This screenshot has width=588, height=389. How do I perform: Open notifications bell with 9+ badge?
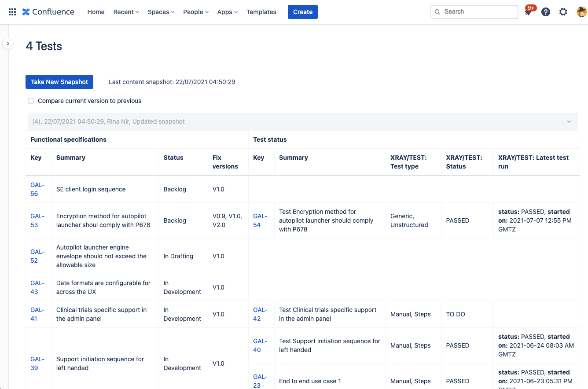[x=528, y=12]
